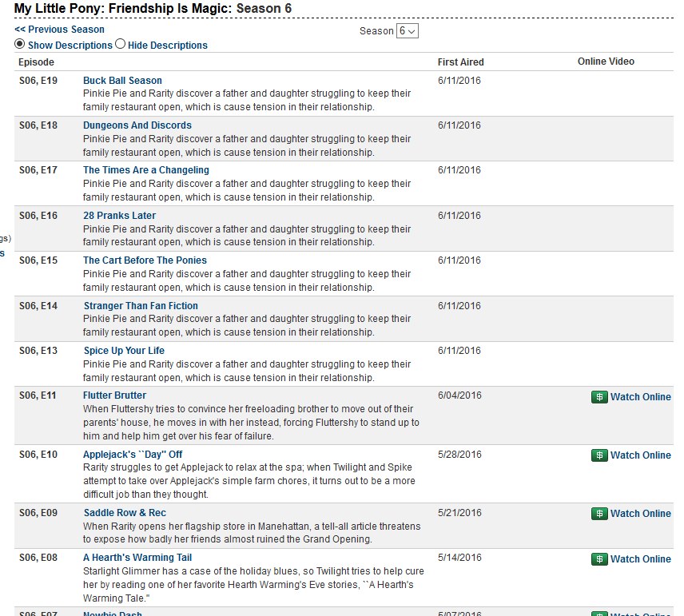Viewport: 684px width, 616px height.
Task: Click the Season label beside the dropdown
Action: click(x=376, y=31)
